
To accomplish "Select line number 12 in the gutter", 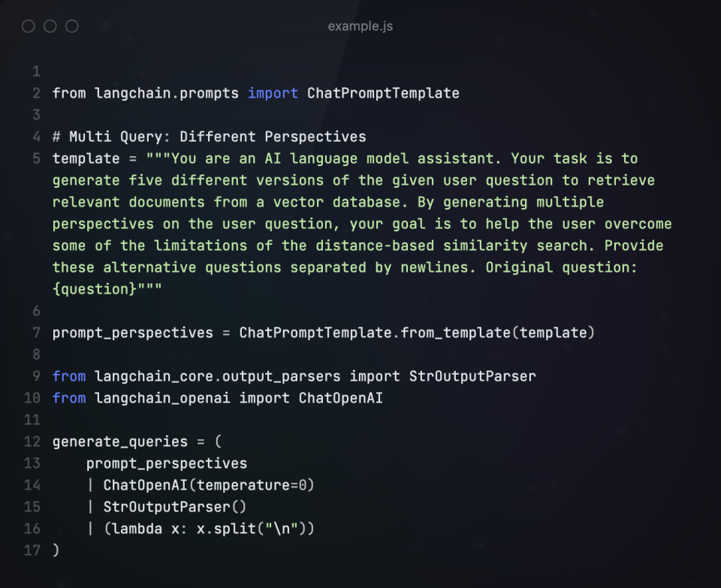I will click(x=32, y=442).
